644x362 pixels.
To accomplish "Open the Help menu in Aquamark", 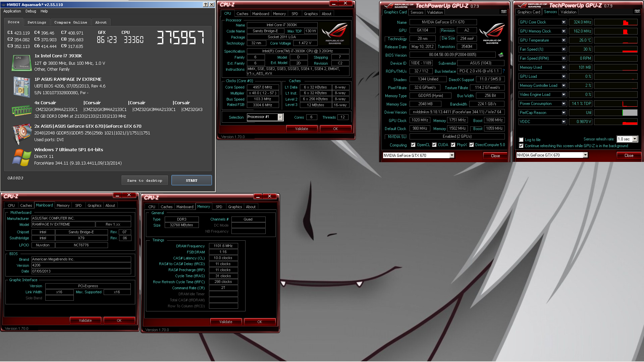I will click(44, 11).
